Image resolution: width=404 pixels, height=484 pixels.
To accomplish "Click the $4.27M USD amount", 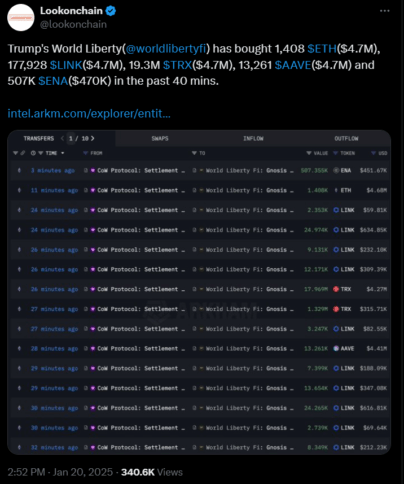I will (x=377, y=289).
